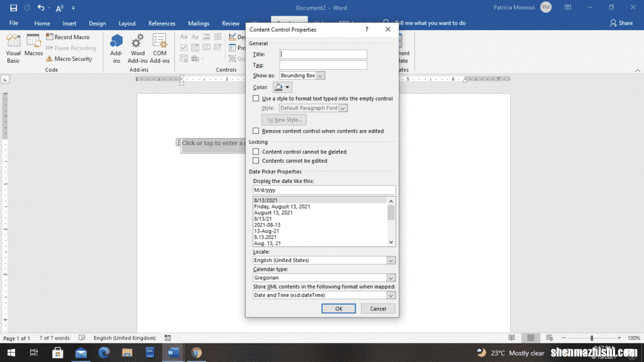Save document from Quick Access Toolbar
Image resolution: width=644 pixels, height=362 pixels.
click(x=14, y=8)
